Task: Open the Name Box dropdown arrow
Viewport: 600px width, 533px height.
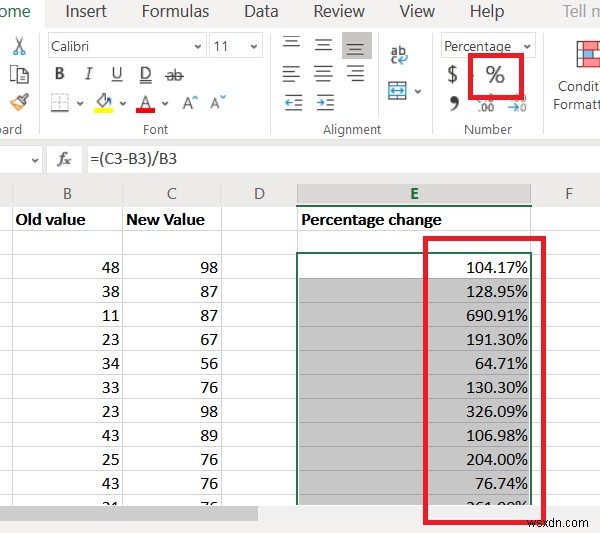Action: click(35, 160)
